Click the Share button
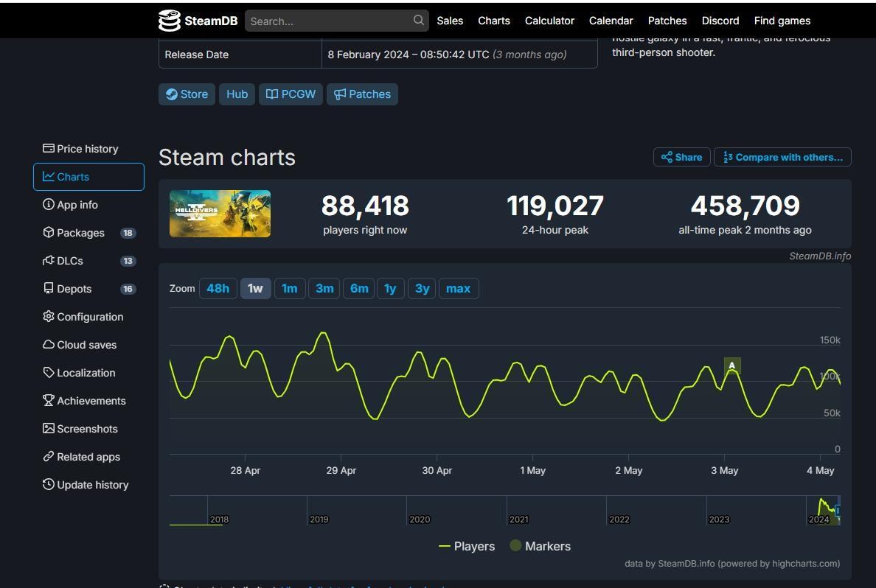The height and width of the screenshot is (588, 876). pyautogui.click(x=681, y=157)
